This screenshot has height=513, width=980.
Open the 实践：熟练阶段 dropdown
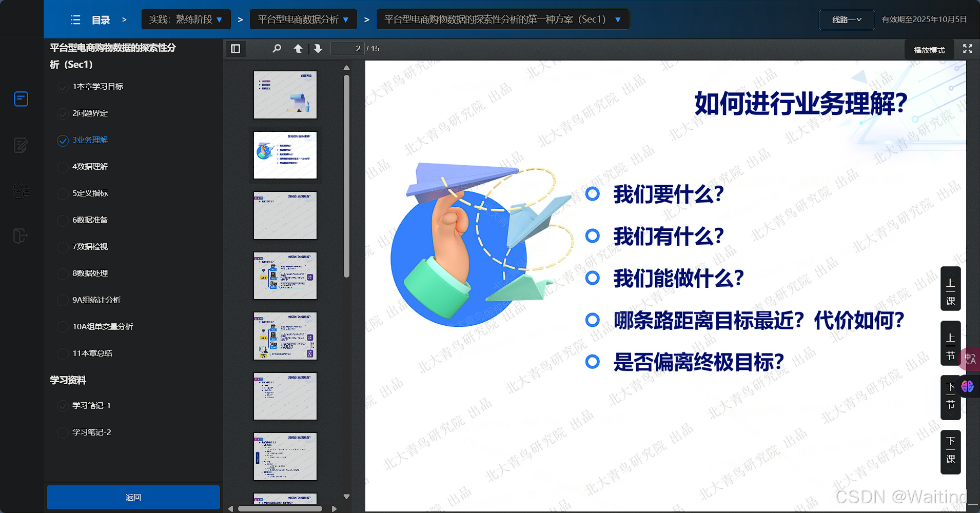(186, 19)
